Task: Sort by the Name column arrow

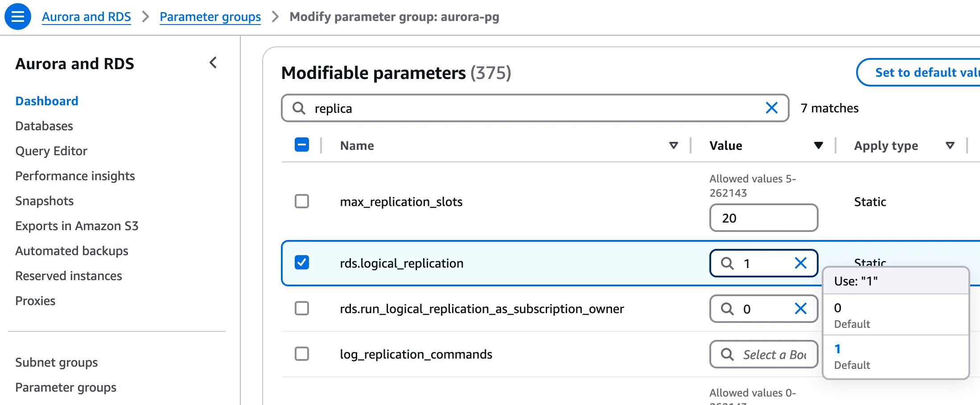Action: pos(673,145)
